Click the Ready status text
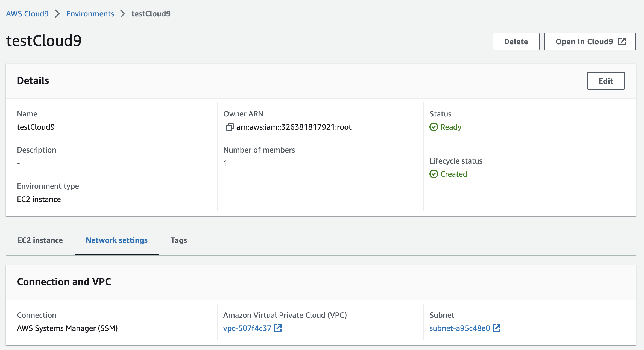The width and height of the screenshot is (644, 350). coord(451,127)
